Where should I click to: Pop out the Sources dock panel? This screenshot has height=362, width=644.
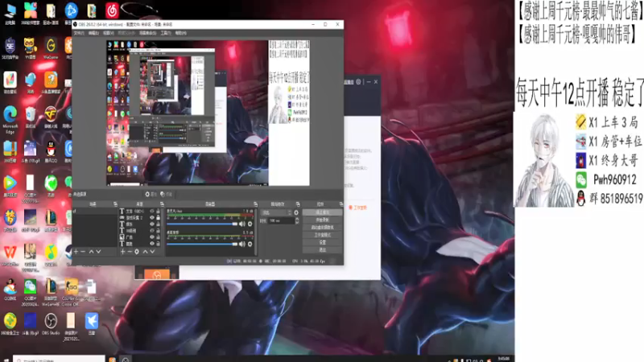pyautogui.click(x=162, y=204)
